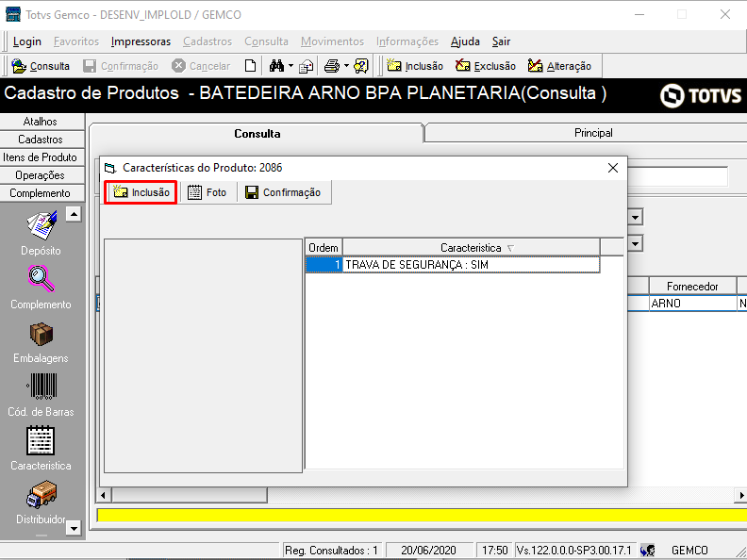Click Inclusão in the main toolbar
The height and width of the screenshot is (560, 747).
tap(414, 66)
